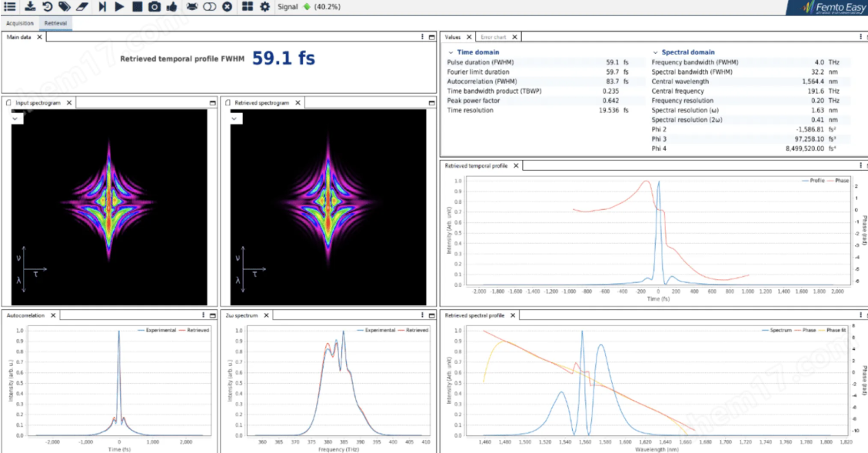This screenshot has height=453, width=868.
Task: Click the green Signal diamond indicator
Action: (x=308, y=7)
